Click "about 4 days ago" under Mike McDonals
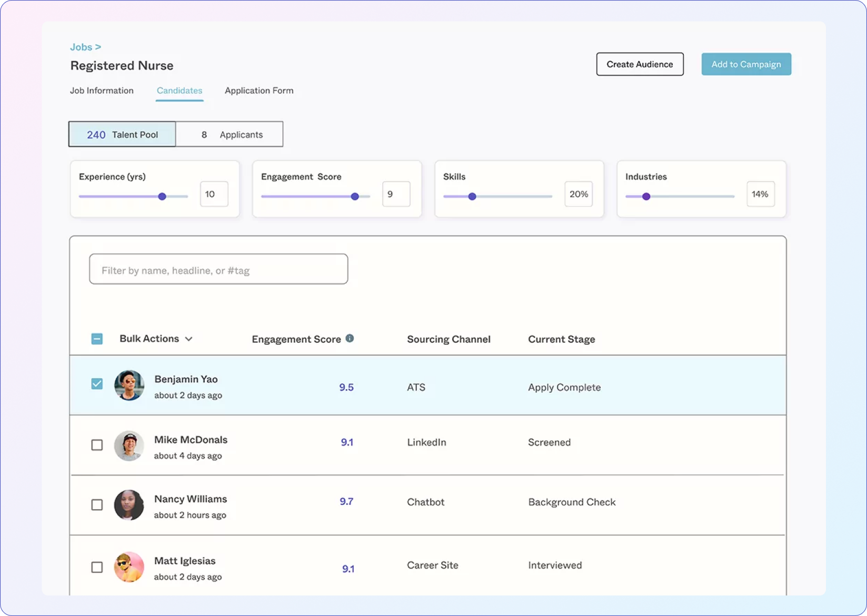 188,455
